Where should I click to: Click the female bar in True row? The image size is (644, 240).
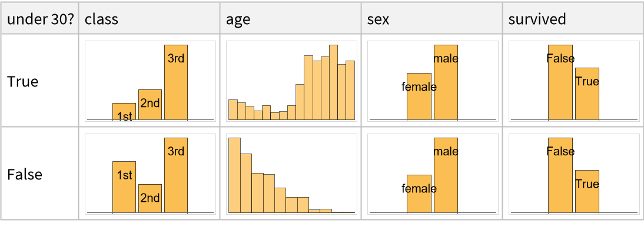pyautogui.click(x=419, y=97)
